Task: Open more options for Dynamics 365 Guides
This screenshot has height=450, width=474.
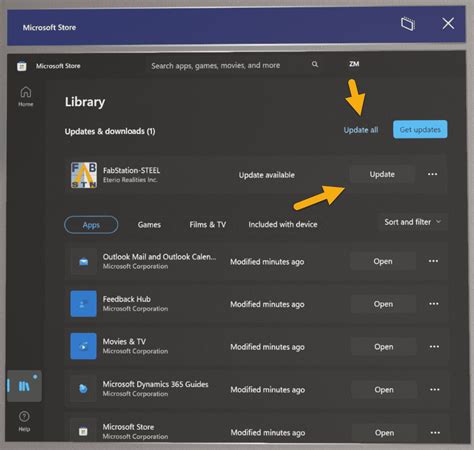Action: (434, 389)
